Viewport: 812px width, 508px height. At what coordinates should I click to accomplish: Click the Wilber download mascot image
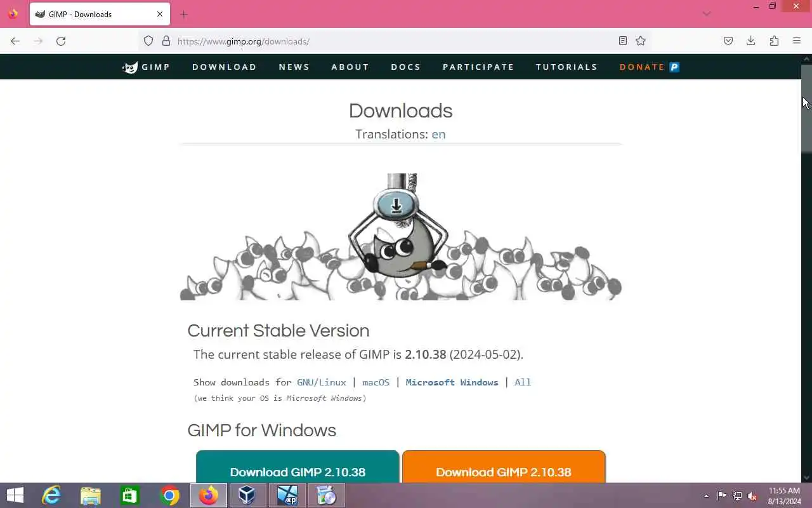pos(401,236)
